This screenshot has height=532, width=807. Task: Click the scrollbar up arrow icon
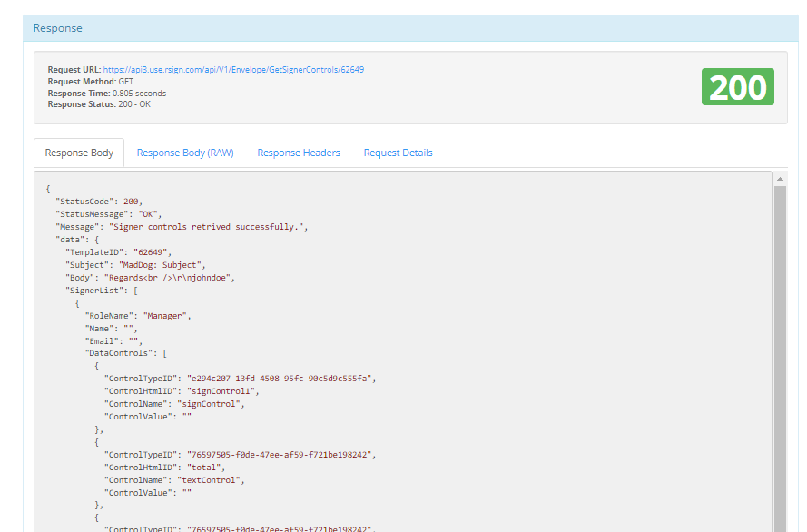pyautogui.click(x=780, y=178)
